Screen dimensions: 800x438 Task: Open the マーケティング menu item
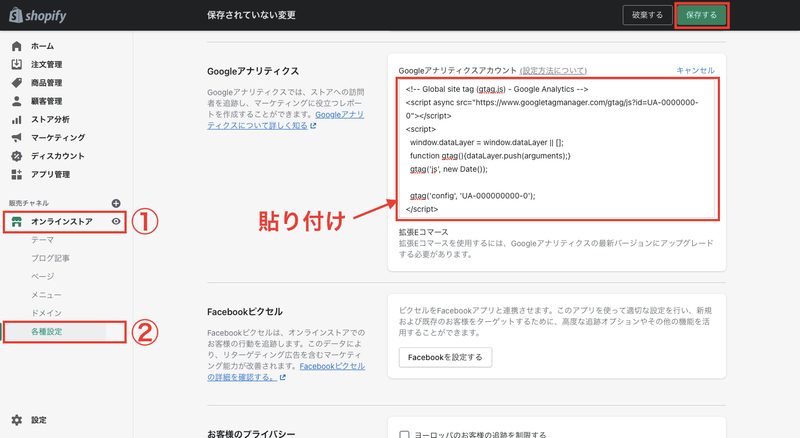[x=58, y=138]
